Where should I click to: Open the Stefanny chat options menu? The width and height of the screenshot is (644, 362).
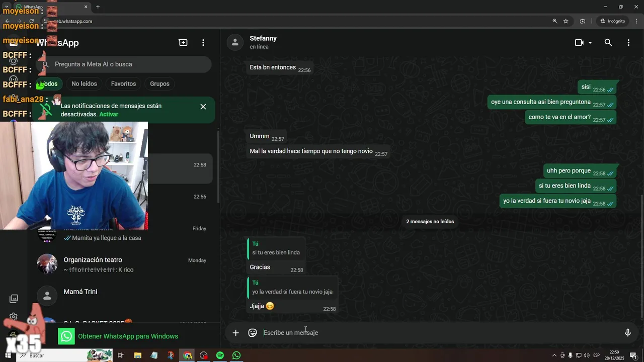(628, 43)
